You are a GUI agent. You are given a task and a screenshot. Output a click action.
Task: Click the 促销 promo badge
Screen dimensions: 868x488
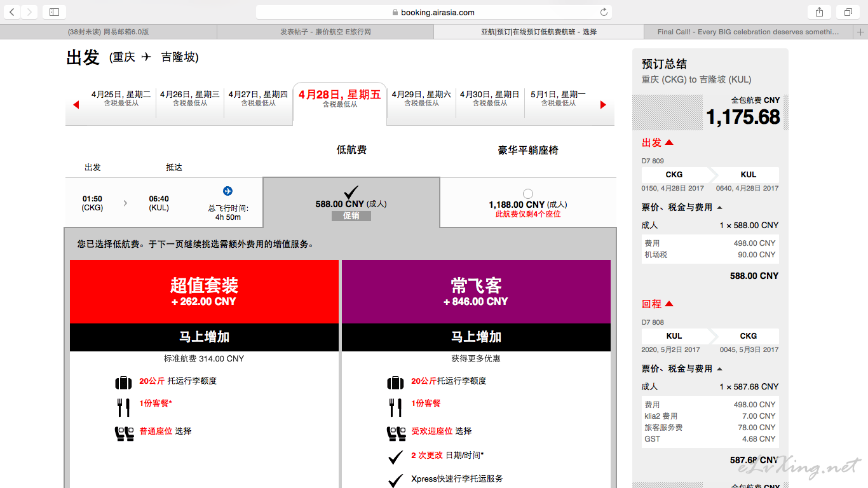coord(351,216)
